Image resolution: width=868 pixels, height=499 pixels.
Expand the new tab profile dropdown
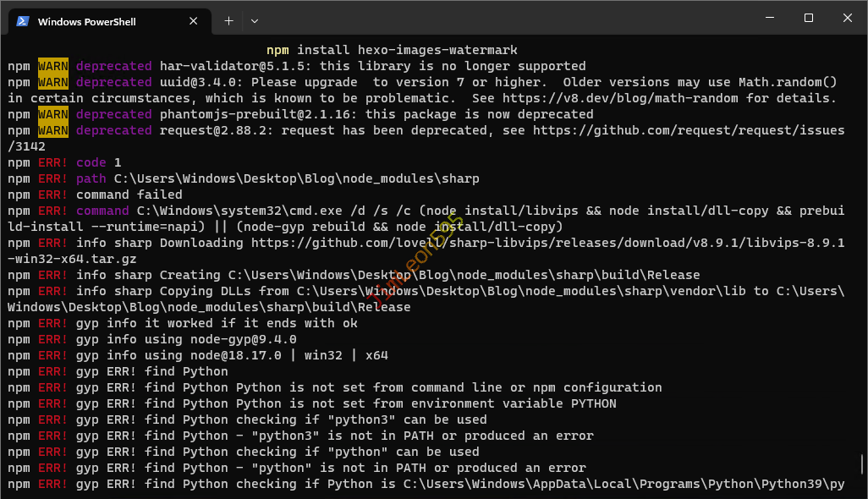coord(255,21)
